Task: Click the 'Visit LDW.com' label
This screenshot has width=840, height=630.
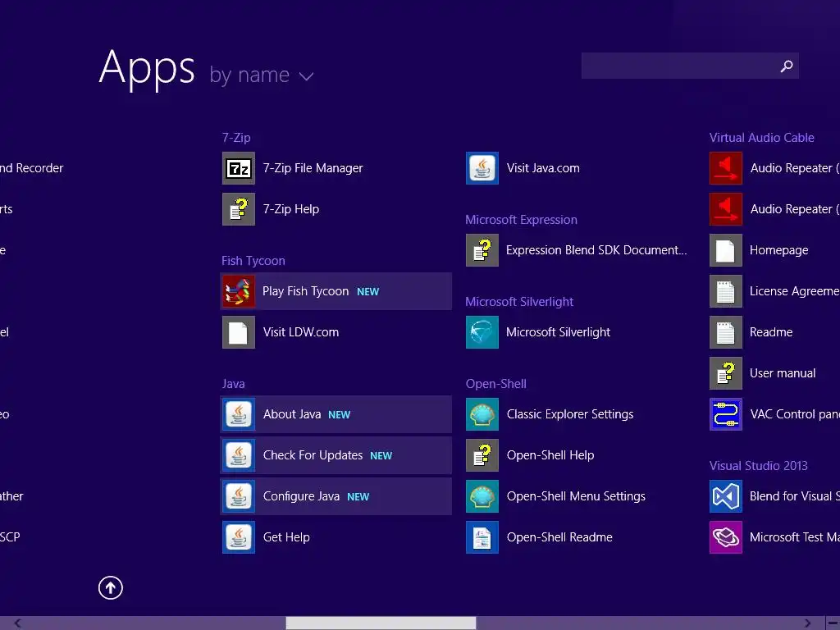Action: click(x=301, y=332)
